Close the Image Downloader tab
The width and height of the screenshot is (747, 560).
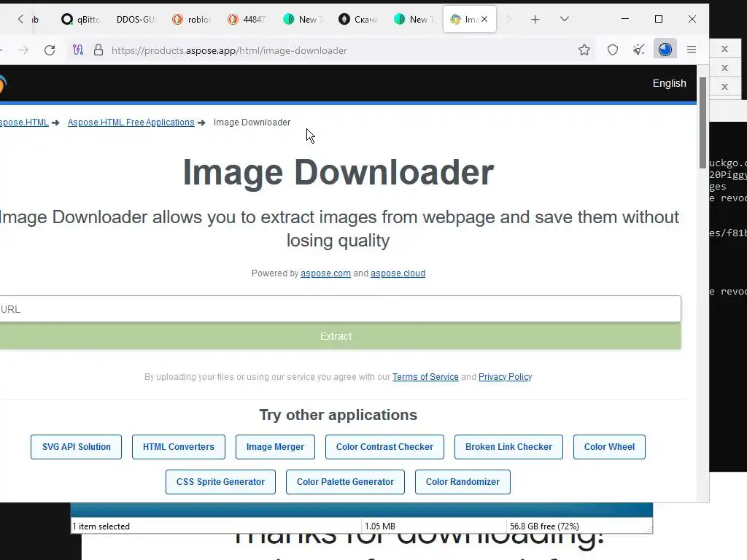[484, 19]
